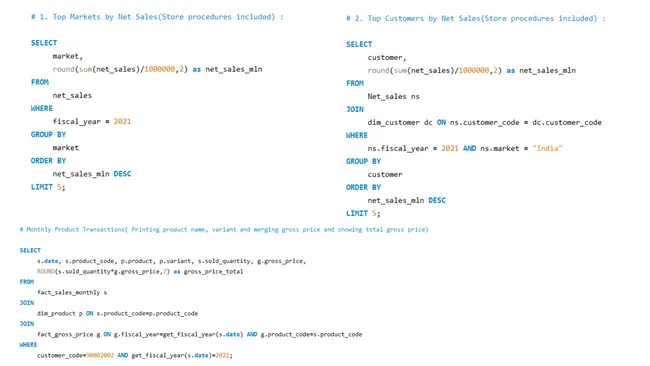Click 'dim_customer dc' in the JOIN line
Screen dimensions: 650x366
[x=400, y=122]
